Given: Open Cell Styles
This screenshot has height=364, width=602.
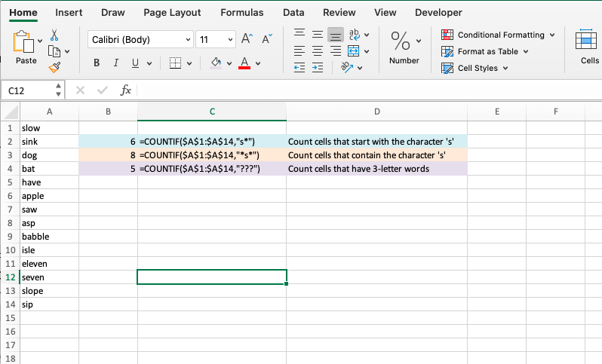Looking at the screenshot, I should coord(475,68).
